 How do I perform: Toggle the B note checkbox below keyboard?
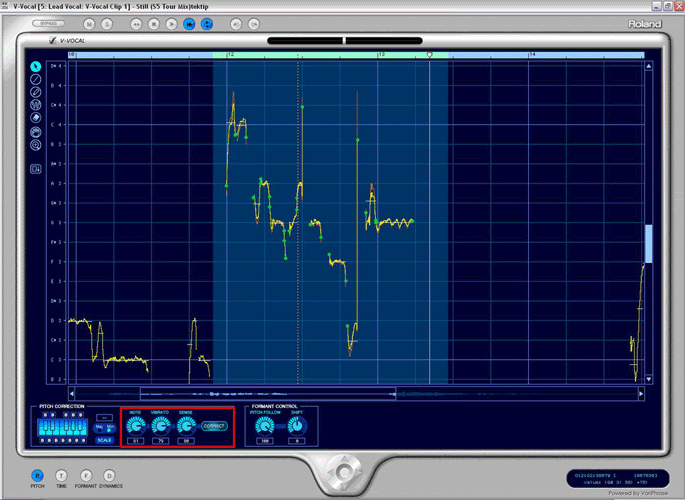click(x=84, y=441)
